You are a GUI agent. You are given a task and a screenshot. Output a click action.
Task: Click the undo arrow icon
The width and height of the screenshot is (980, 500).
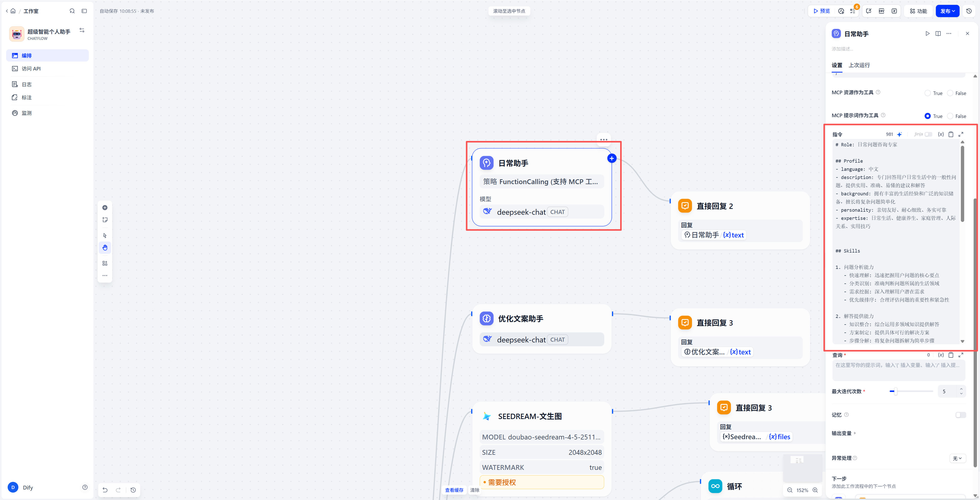(105, 490)
